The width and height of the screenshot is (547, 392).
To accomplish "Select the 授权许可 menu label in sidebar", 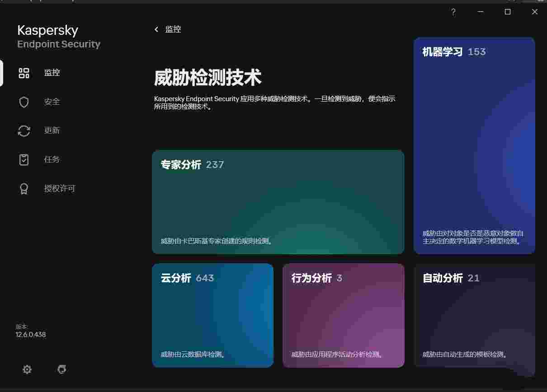I will 60,189.
